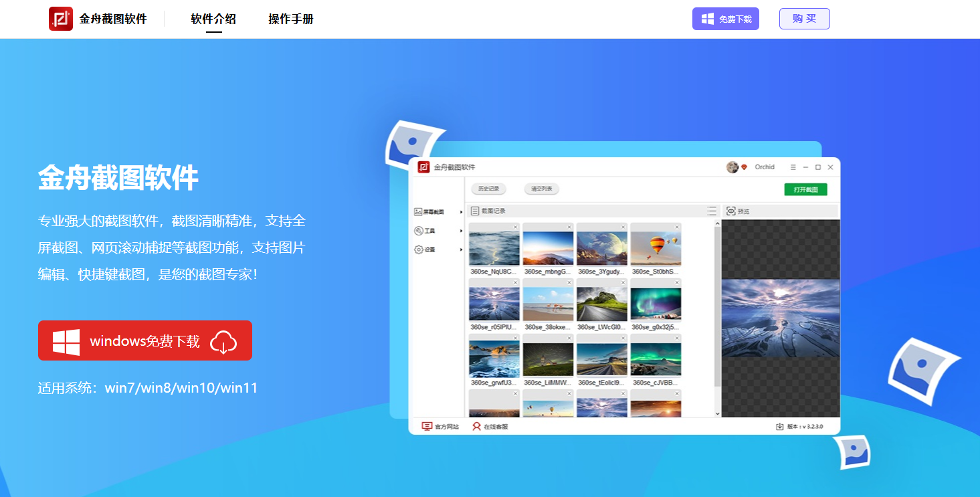Remove the hot air balloon thumbnail via its X
This screenshot has width=980, height=497.
tap(677, 227)
